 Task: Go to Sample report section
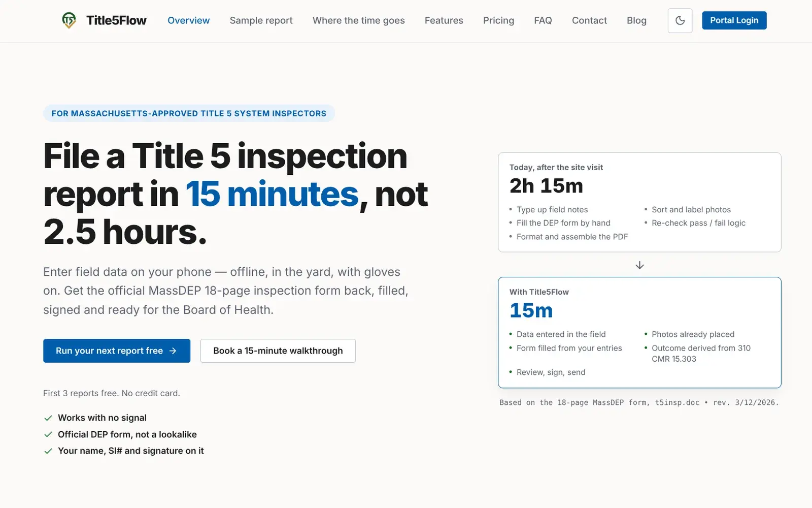[x=261, y=20]
